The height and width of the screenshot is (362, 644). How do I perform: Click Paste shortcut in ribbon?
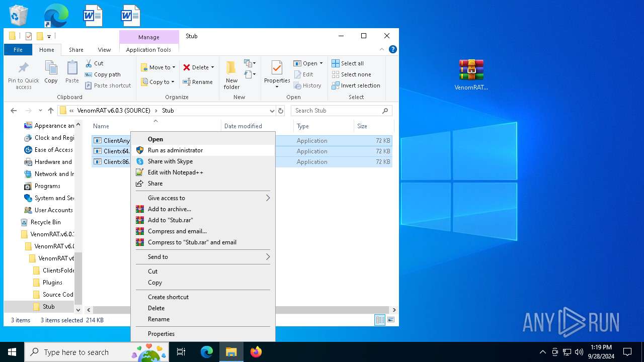(x=108, y=85)
